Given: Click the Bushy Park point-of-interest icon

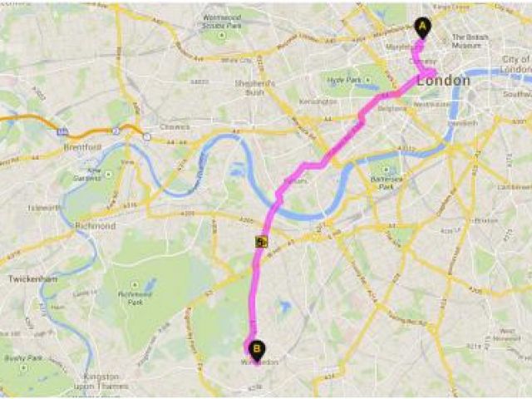Looking at the screenshot, I should point(23,367).
